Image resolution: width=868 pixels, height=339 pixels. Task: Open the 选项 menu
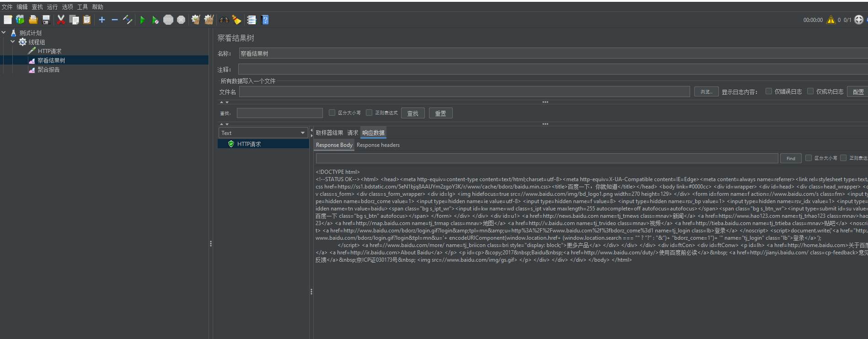67,7
